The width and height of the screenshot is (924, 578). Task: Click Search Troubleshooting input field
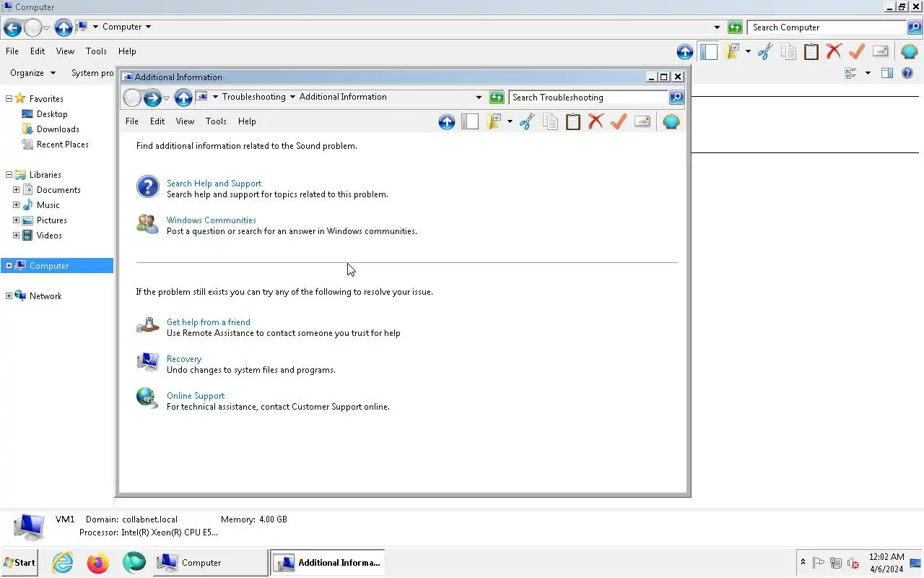[x=588, y=98]
